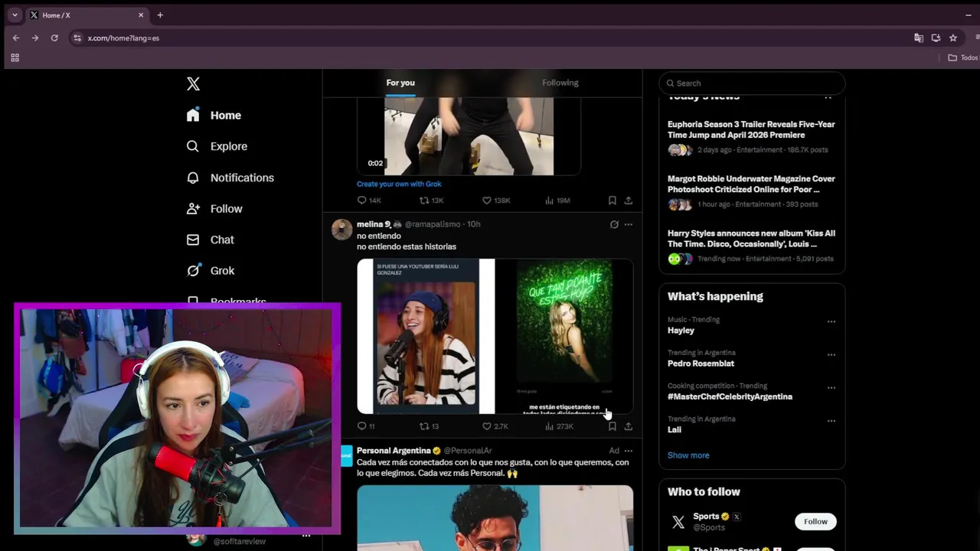Open melina's profile avatar

[x=341, y=229]
